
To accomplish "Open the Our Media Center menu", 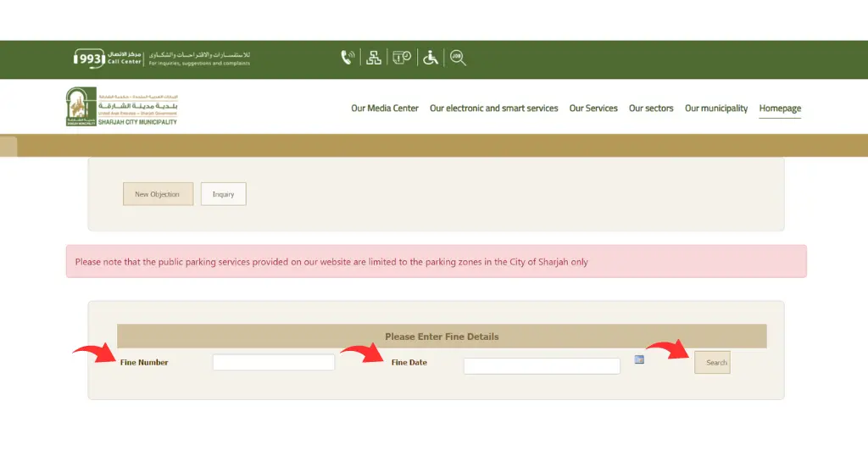I will [x=385, y=108].
